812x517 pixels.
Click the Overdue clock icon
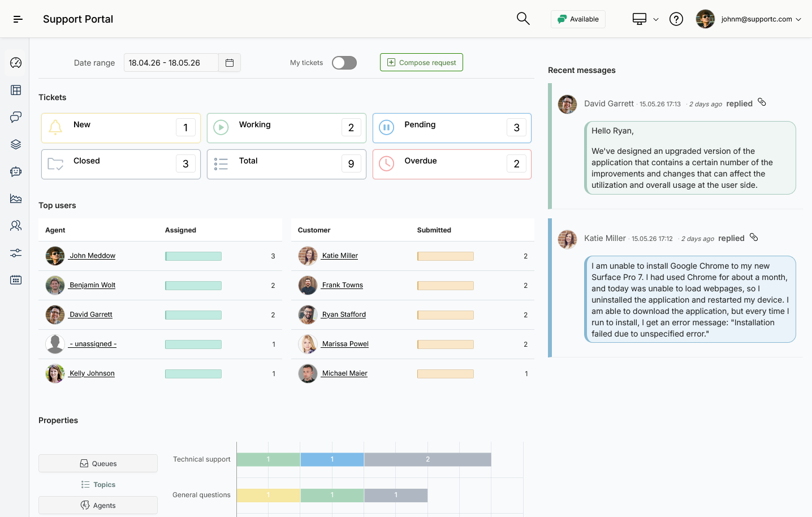(x=386, y=164)
